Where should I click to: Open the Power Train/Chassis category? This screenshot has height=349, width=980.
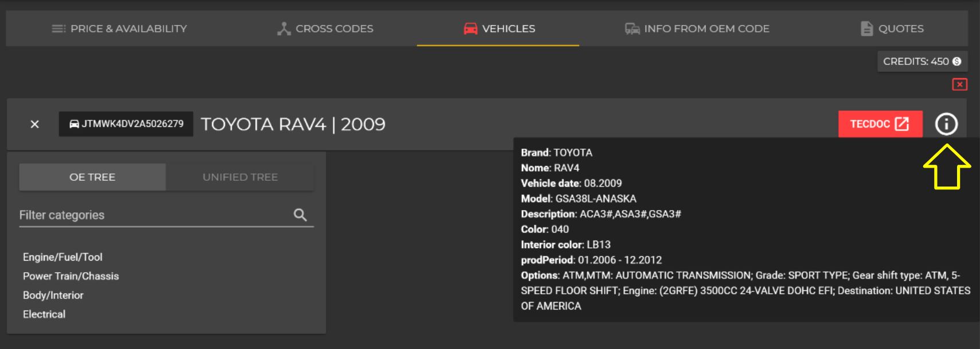tap(71, 276)
